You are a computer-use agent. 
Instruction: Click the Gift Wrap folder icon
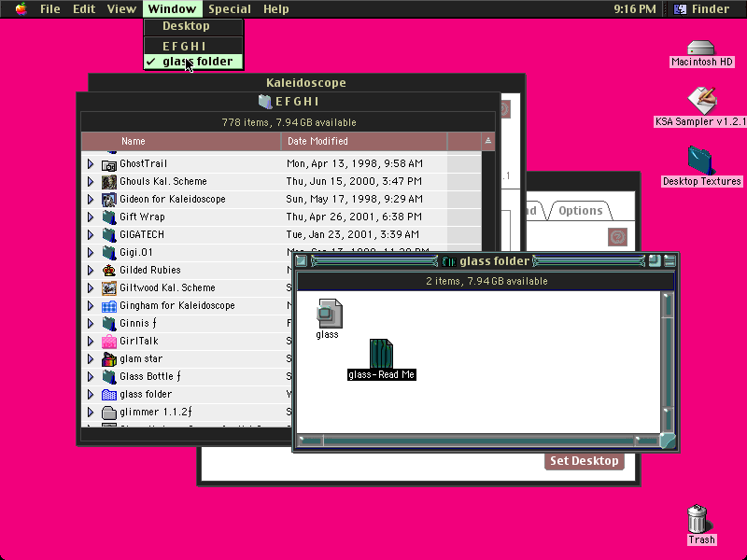click(109, 217)
